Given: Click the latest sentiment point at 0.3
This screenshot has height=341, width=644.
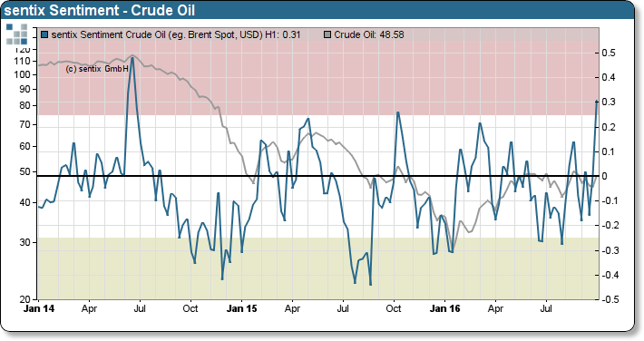Looking at the screenshot, I should click(x=596, y=101).
